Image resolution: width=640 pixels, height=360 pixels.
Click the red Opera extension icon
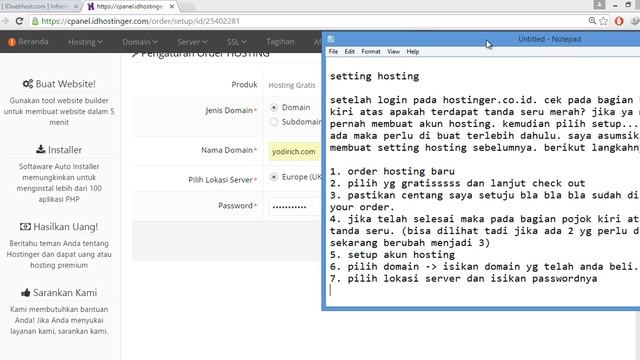coord(619,21)
